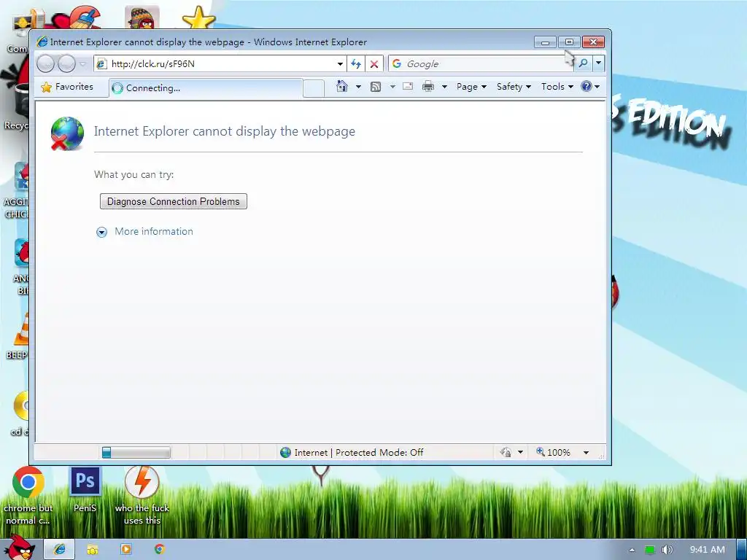Screen dimensions: 747x560
Task: Click the More information link
Action: pyautogui.click(x=154, y=231)
